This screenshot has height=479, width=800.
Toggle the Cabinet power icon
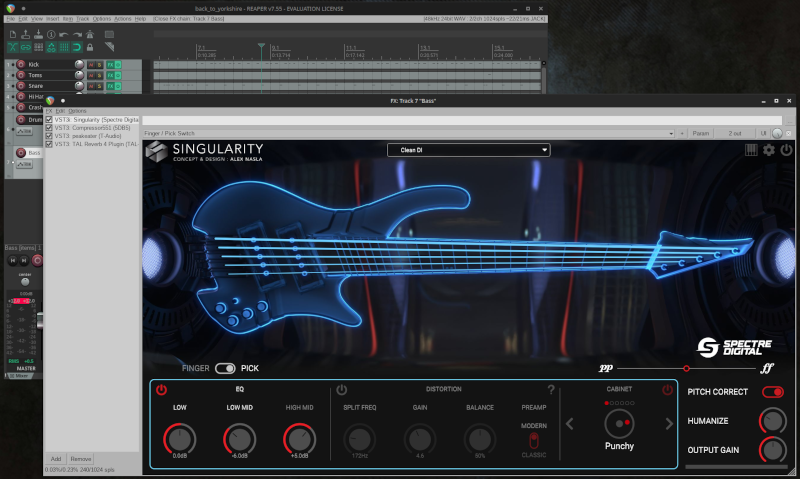pyautogui.click(x=667, y=389)
